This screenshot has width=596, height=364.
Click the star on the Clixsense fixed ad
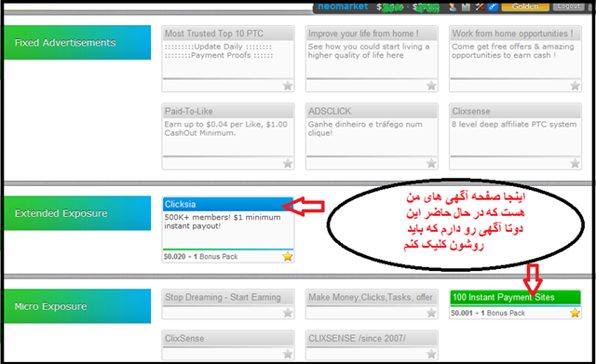tap(575, 164)
